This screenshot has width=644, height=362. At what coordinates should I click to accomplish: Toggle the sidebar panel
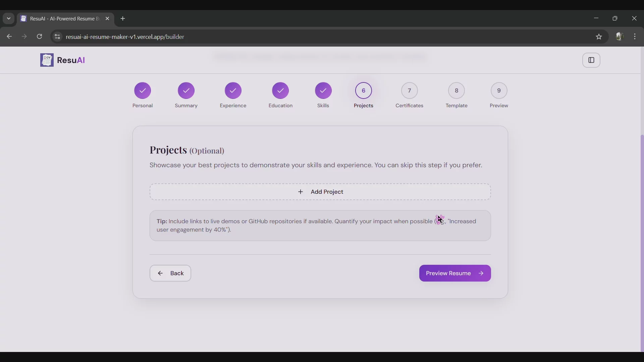pyautogui.click(x=591, y=60)
